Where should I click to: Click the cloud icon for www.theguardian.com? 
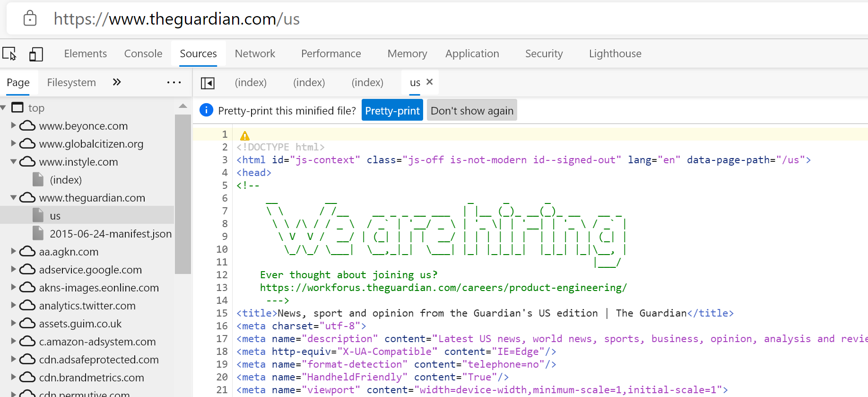tap(27, 197)
